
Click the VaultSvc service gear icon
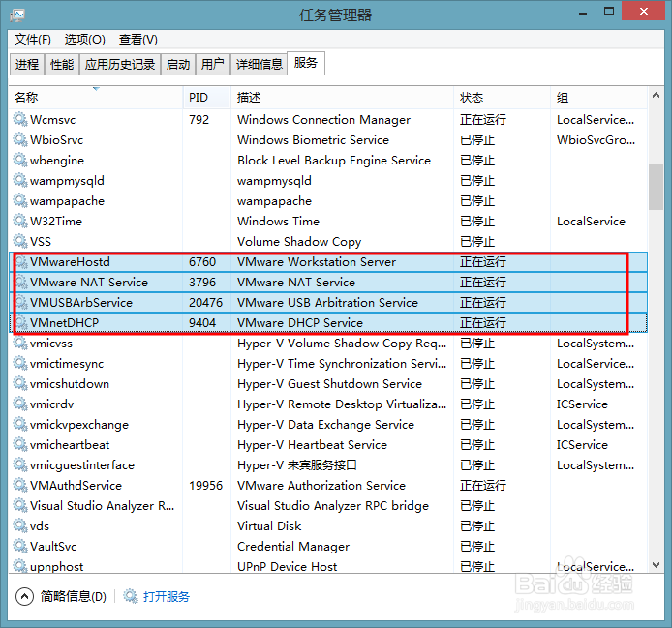[20, 546]
